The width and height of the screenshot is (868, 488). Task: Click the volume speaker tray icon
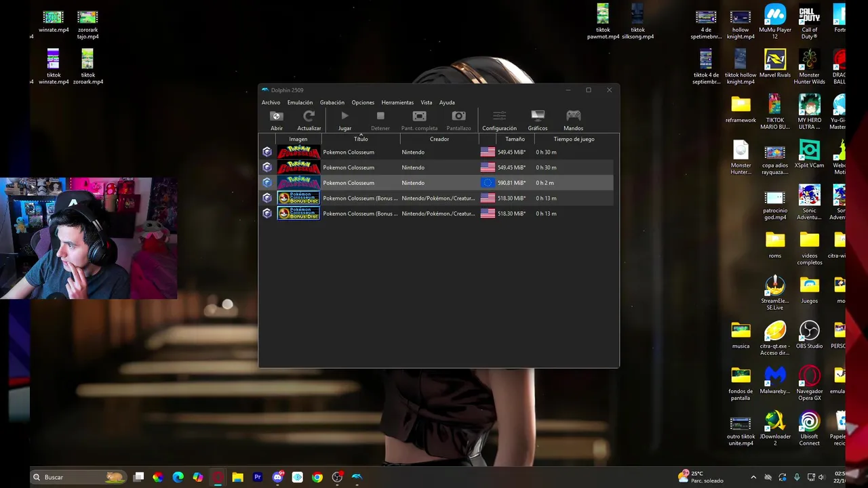(822, 477)
